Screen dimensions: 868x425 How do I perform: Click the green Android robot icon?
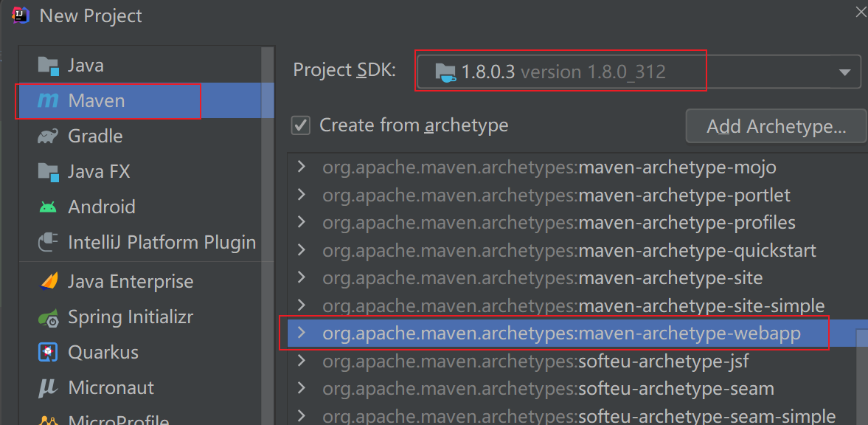point(48,207)
